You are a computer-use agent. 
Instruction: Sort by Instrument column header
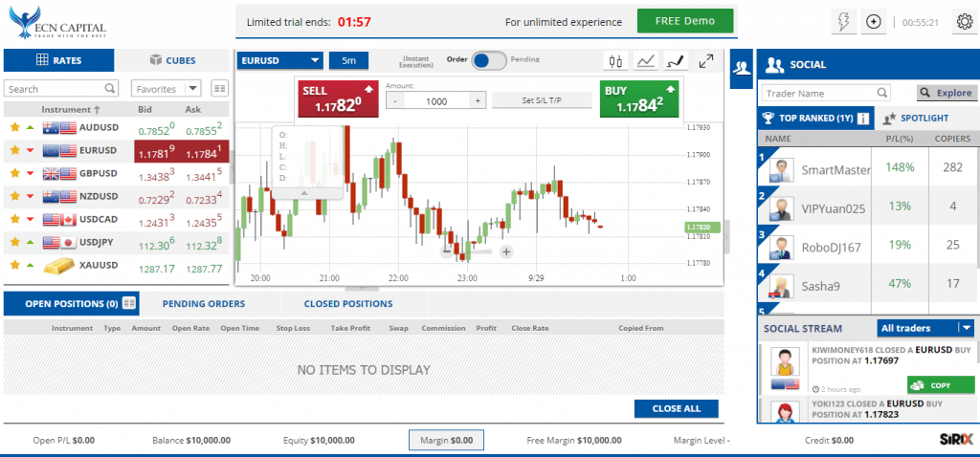click(x=71, y=109)
